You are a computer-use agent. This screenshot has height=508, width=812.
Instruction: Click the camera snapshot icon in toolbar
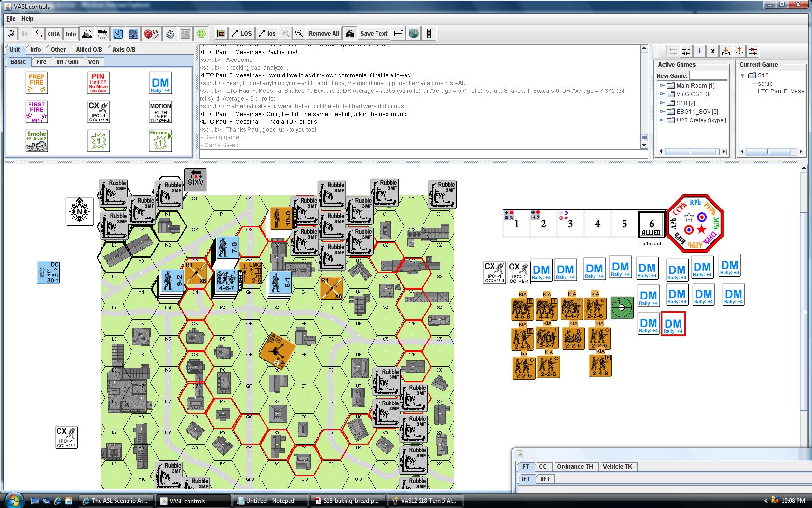(350, 33)
